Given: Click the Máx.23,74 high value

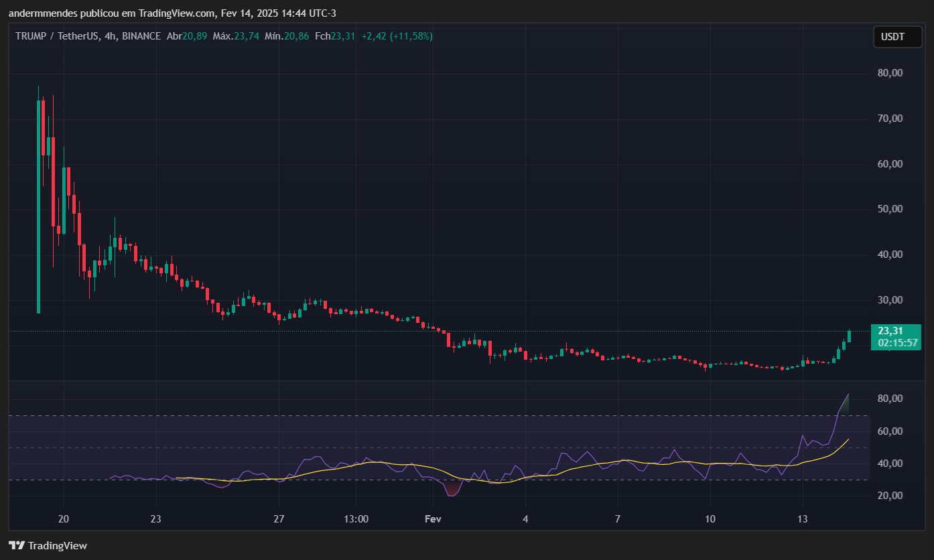Looking at the screenshot, I should [x=236, y=36].
